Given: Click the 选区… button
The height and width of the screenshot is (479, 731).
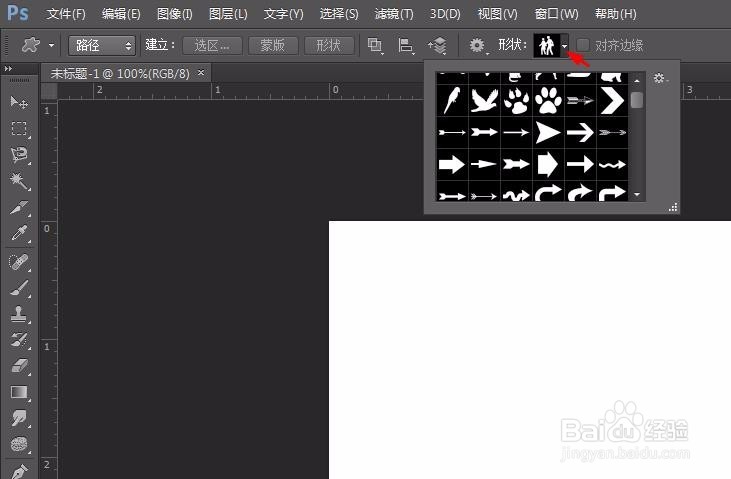Looking at the screenshot, I should click(212, 45).
